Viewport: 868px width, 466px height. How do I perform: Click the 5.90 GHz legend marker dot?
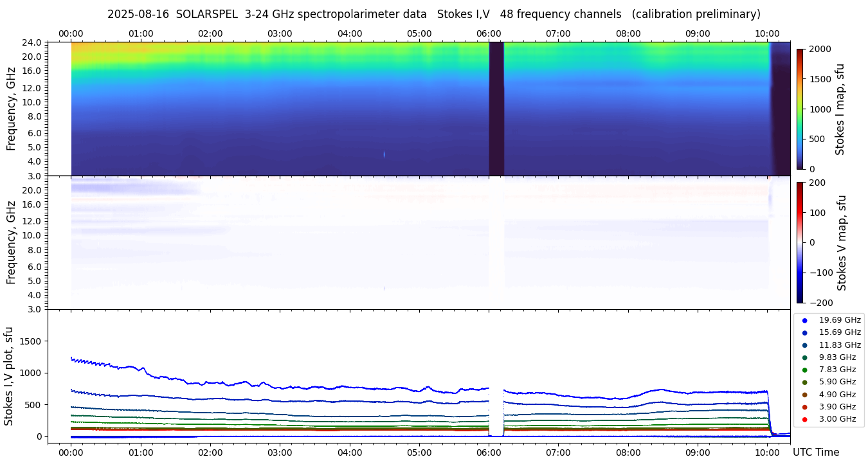coord(804,382)
